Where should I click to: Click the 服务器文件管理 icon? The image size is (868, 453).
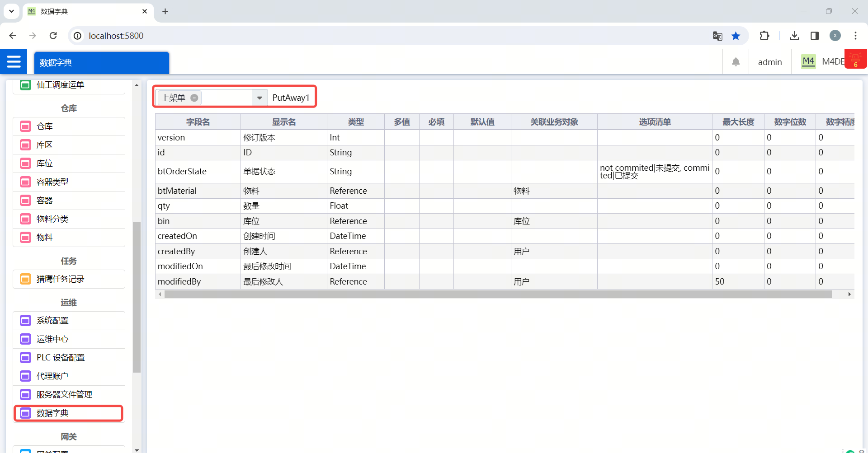tap(26, 395)
